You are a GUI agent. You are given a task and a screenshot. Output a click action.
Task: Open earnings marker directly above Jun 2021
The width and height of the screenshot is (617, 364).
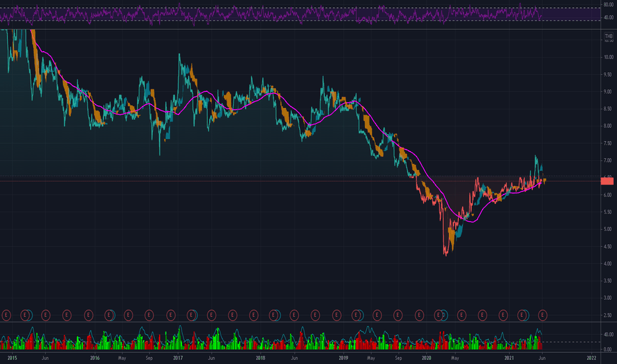point(543,315)
